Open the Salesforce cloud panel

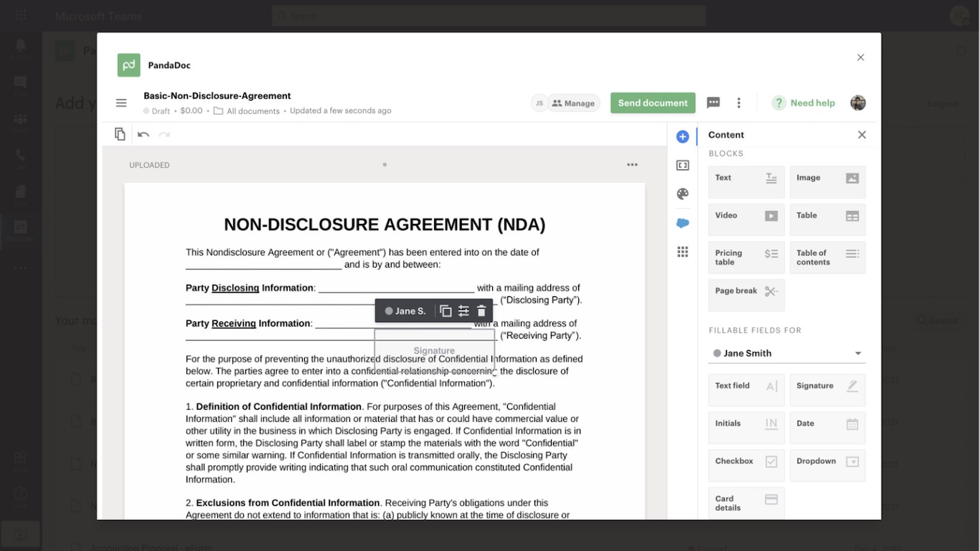[682, 223]
